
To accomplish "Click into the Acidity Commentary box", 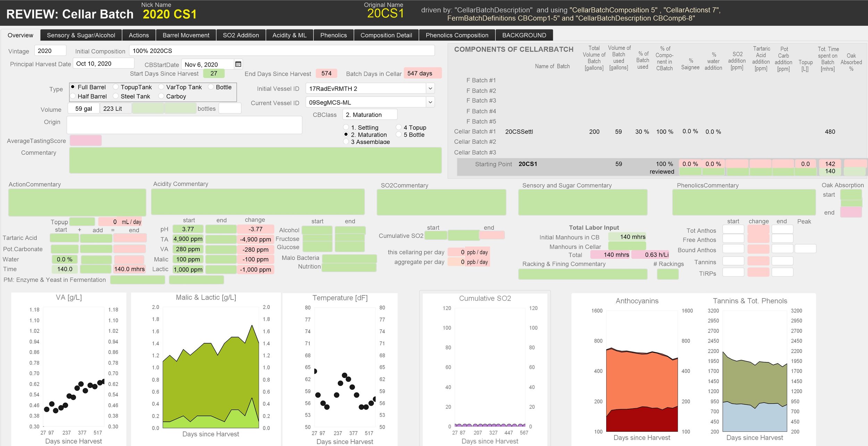I will point(258,202).
